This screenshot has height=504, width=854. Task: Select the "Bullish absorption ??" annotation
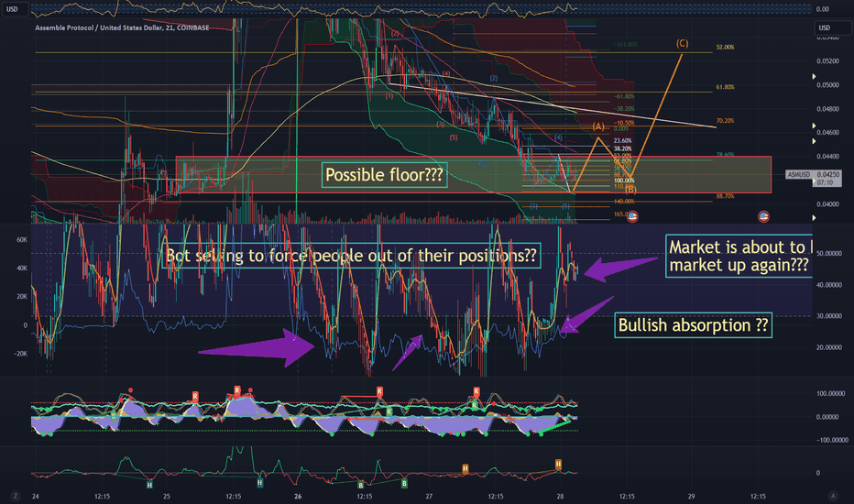tap(693, 325)
